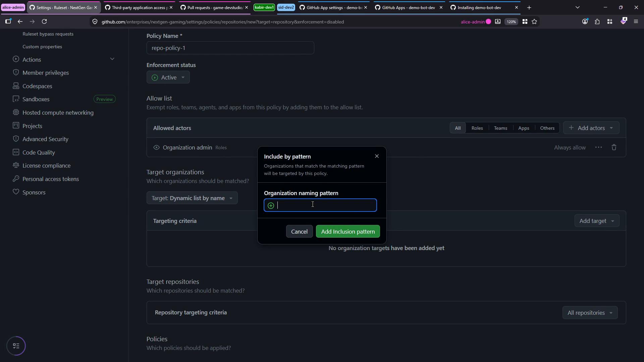Close the Include by pattern dialog
Screen dimensions: 644x362
(377, 156)
